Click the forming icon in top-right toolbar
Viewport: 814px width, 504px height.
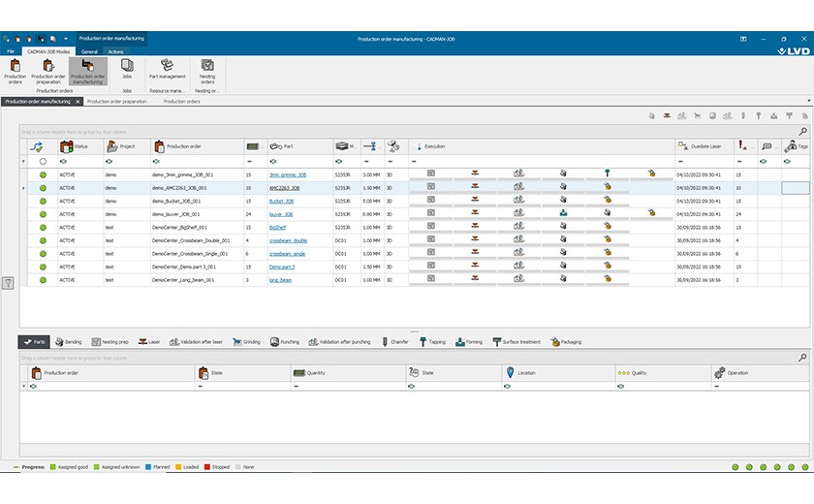pyautogui.click(x=774, y=115)
